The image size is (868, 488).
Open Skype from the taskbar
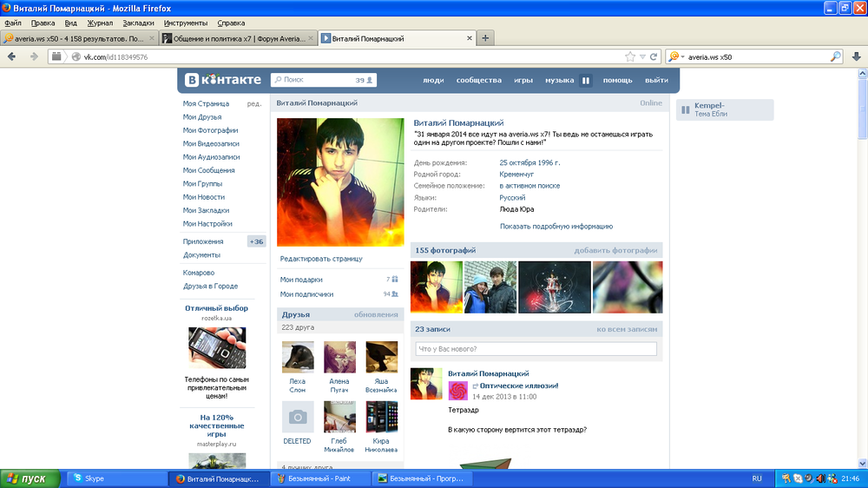point(116,478)
